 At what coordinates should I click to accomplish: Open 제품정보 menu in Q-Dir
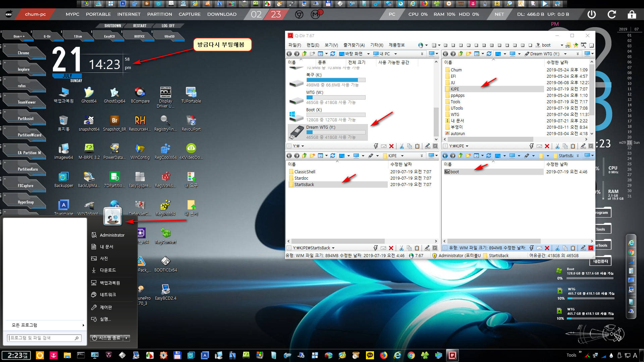(396, 45)
